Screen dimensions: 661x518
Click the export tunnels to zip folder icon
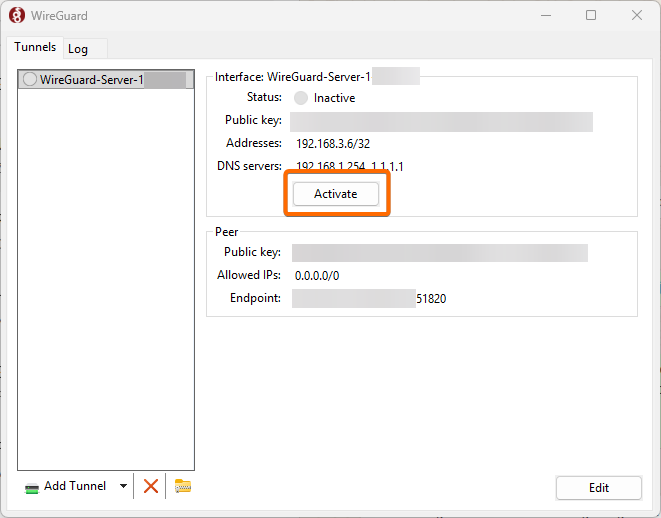click(182, 486)
